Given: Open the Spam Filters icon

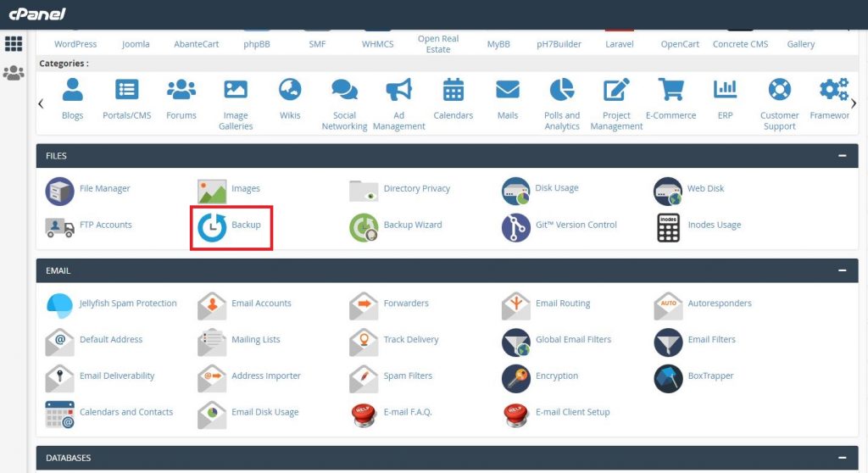Looking at the screenshot, I should pyautogui.click(x=364, y=379).
